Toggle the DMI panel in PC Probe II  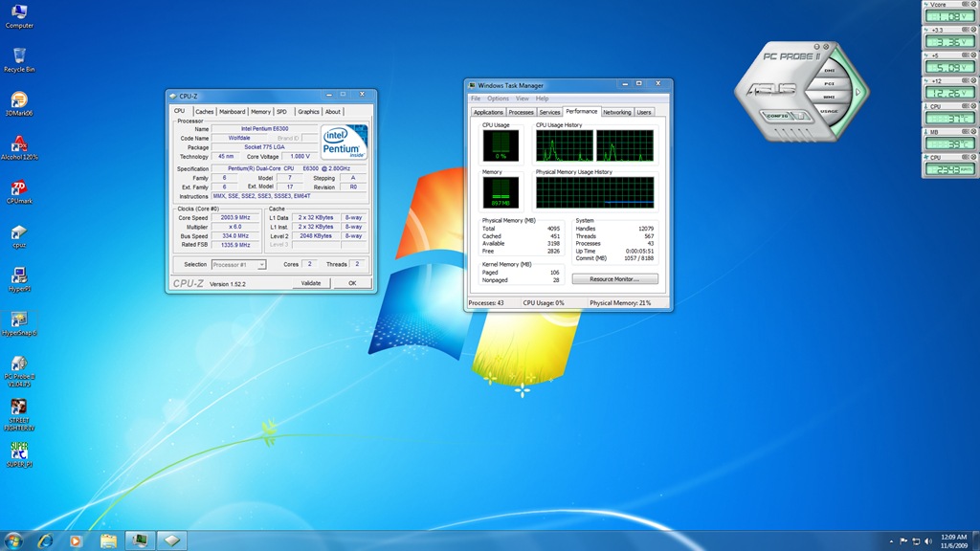pyautogui.click(x=829, y=71)
